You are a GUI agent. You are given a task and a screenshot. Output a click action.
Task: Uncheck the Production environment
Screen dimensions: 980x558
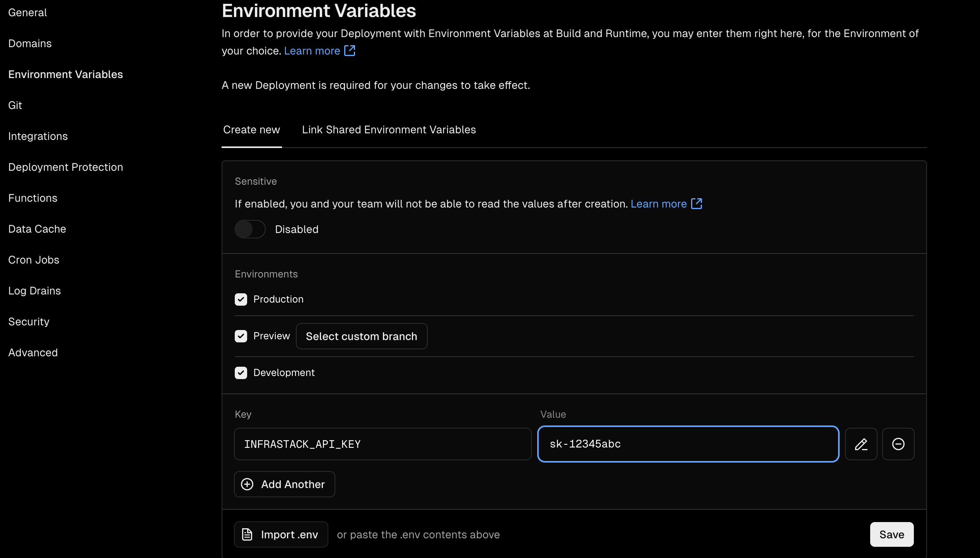click(x=241, y=299)
